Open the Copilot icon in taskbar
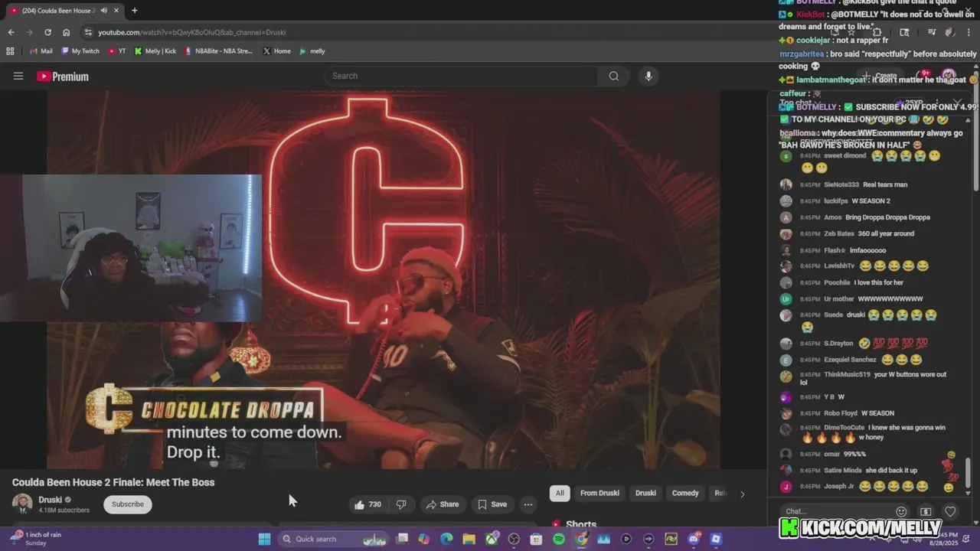Viewport: 980px width, 551px height. point(424,539)
